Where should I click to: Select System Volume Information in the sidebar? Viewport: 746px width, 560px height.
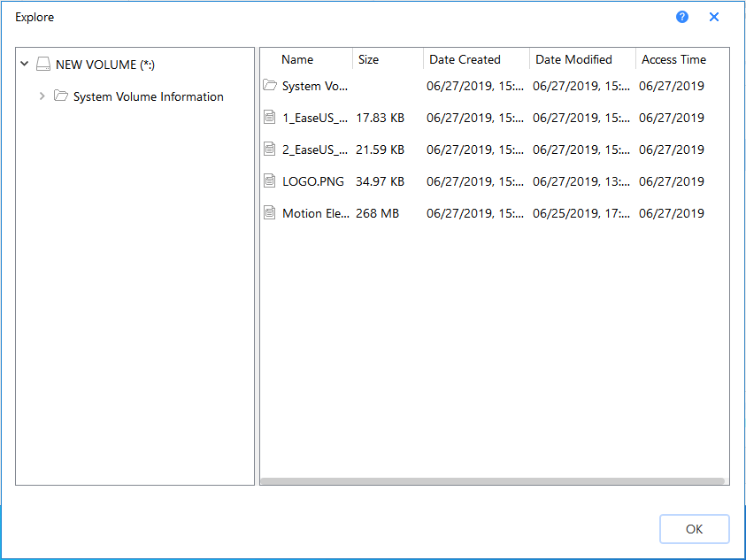[148, 96]
